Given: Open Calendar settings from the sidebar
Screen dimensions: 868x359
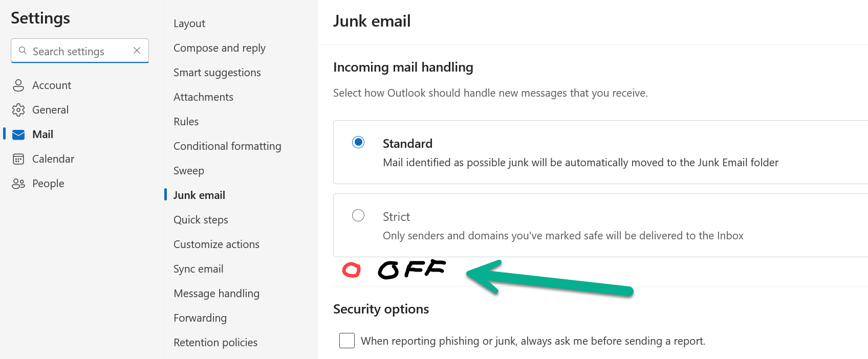Looking at the screenshot, I should (x=53, y=159).
